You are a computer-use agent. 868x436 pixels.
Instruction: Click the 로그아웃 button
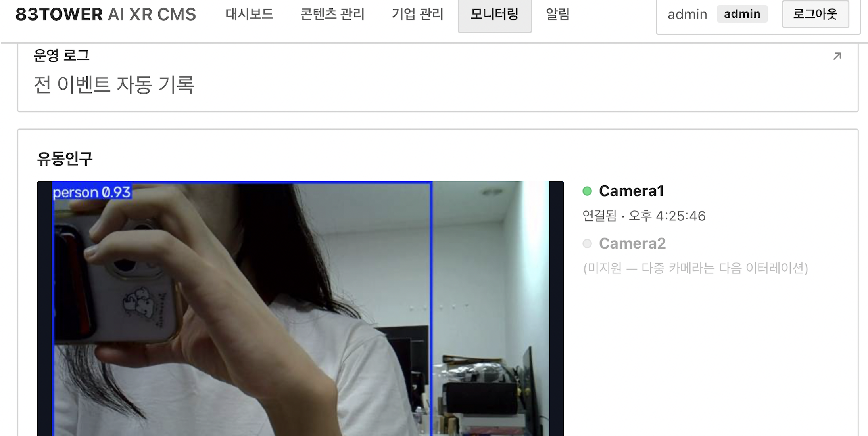[x=815, y=14]
